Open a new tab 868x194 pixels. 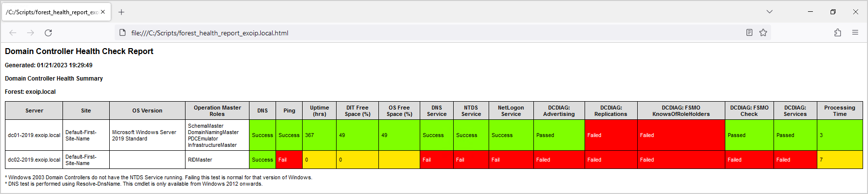122,12
